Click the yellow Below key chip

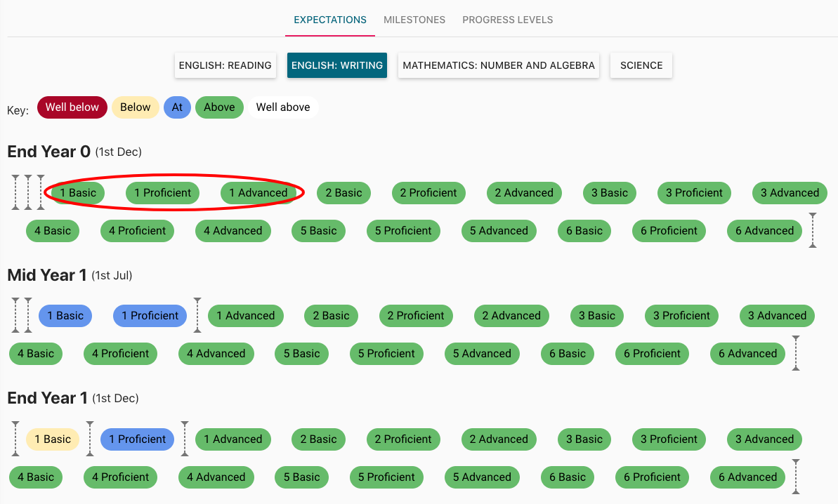135,107
